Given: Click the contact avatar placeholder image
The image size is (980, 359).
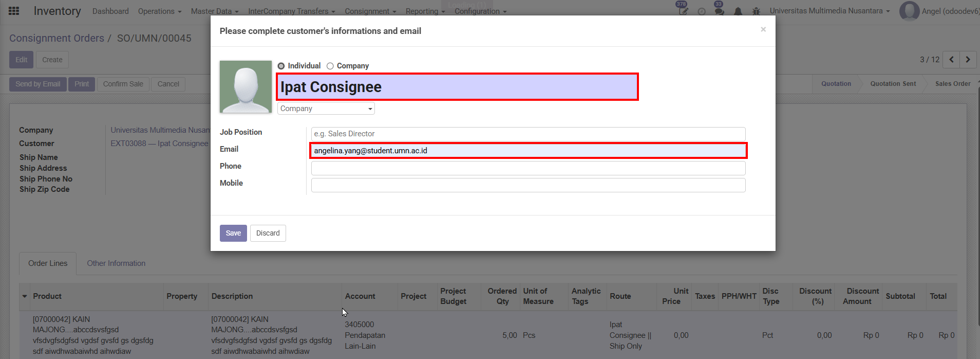Looking at the screenshot, I should pyautogui.click(x=246, y=86).
